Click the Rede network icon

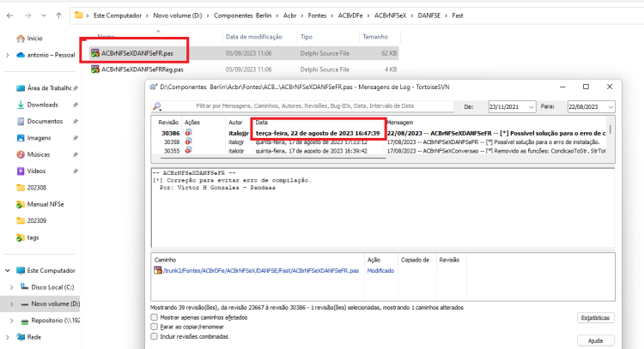[21, 337]
